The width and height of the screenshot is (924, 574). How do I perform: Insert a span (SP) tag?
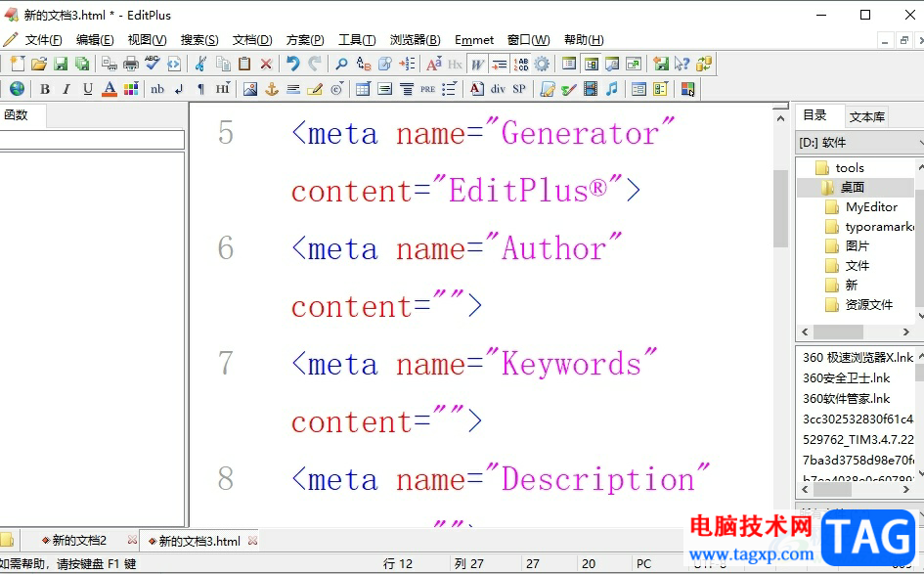(519, 89)
